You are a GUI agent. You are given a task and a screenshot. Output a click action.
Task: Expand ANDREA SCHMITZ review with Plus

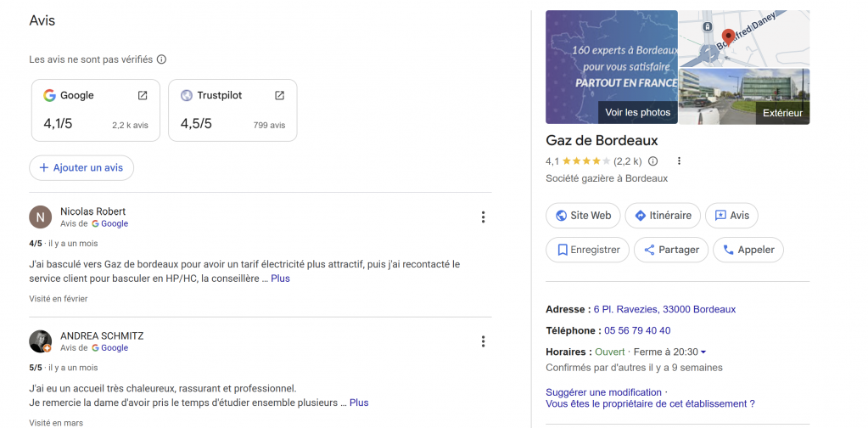coord(359,403)
